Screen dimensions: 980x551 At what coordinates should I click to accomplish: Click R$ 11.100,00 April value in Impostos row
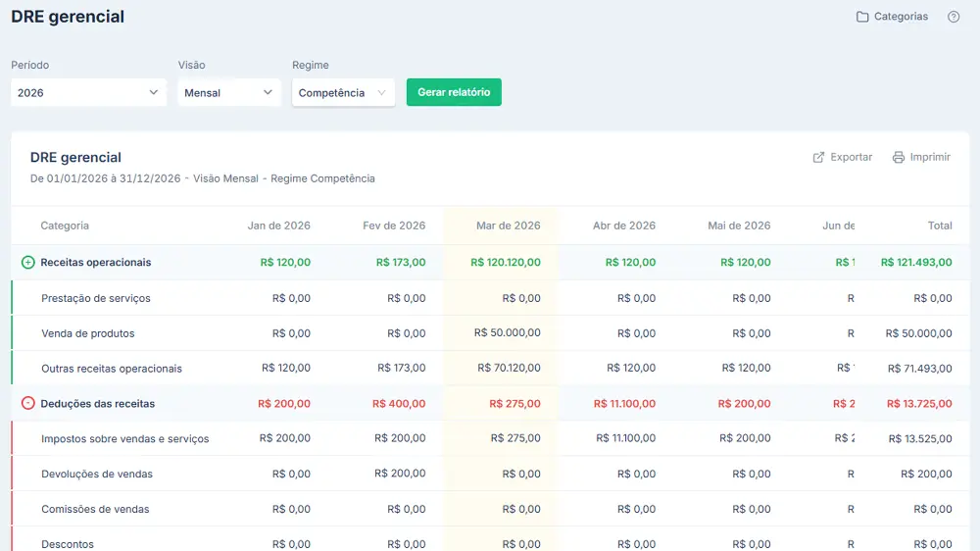tap(625, 438)
